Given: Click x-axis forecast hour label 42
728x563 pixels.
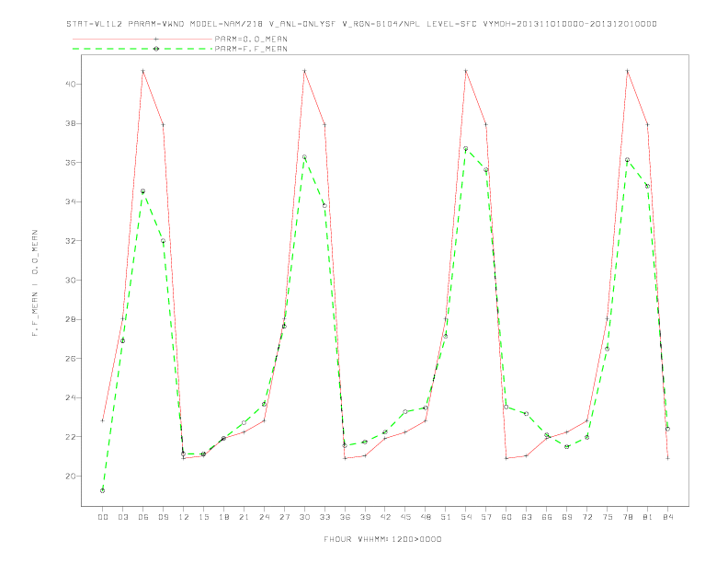Looking at the screenshot, I should pos(385,517).
